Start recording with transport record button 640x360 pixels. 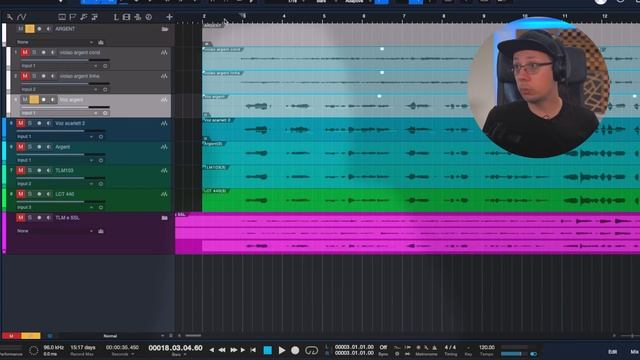[295, 350]
